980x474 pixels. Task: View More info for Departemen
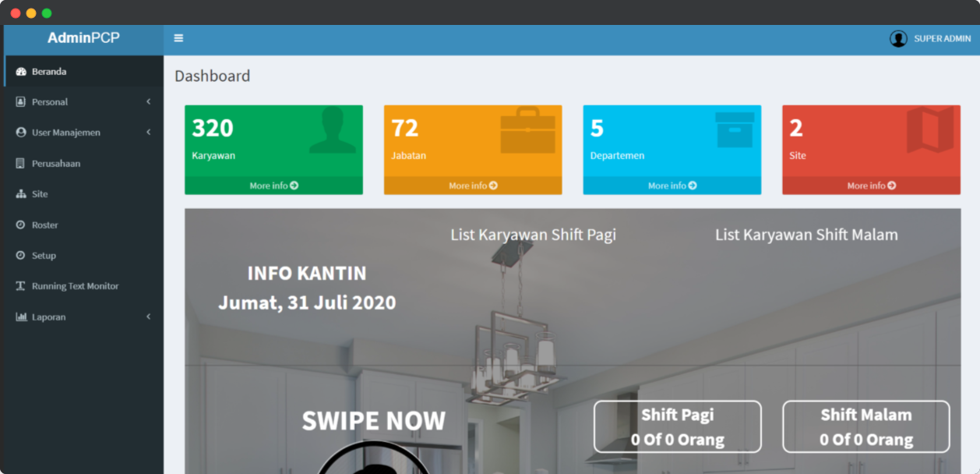672,186
